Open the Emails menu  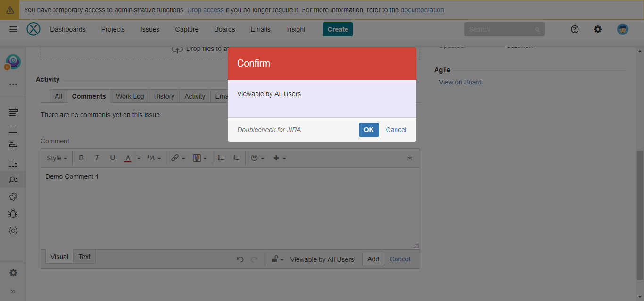(261, 29)
